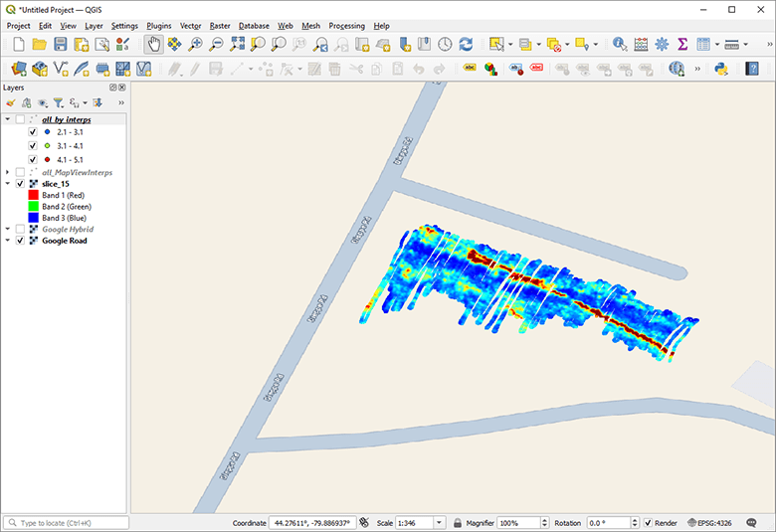
Task: Click the Band 1 (Red) color swatch
Action: point(33,196)
